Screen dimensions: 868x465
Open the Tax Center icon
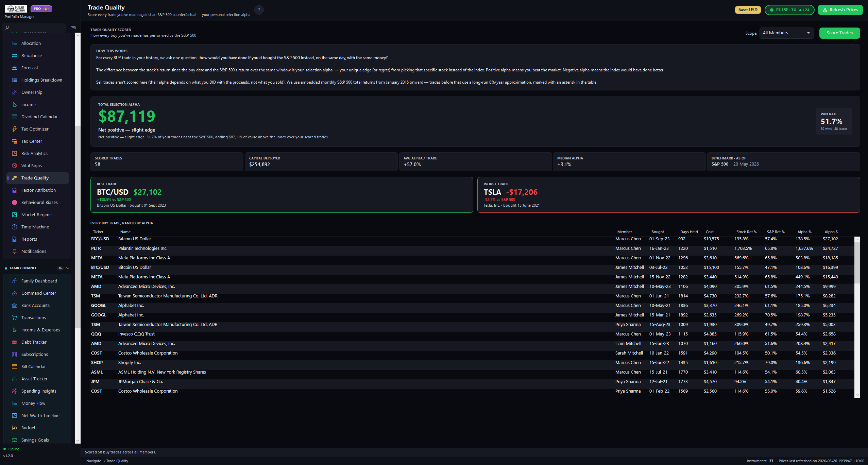14,141
